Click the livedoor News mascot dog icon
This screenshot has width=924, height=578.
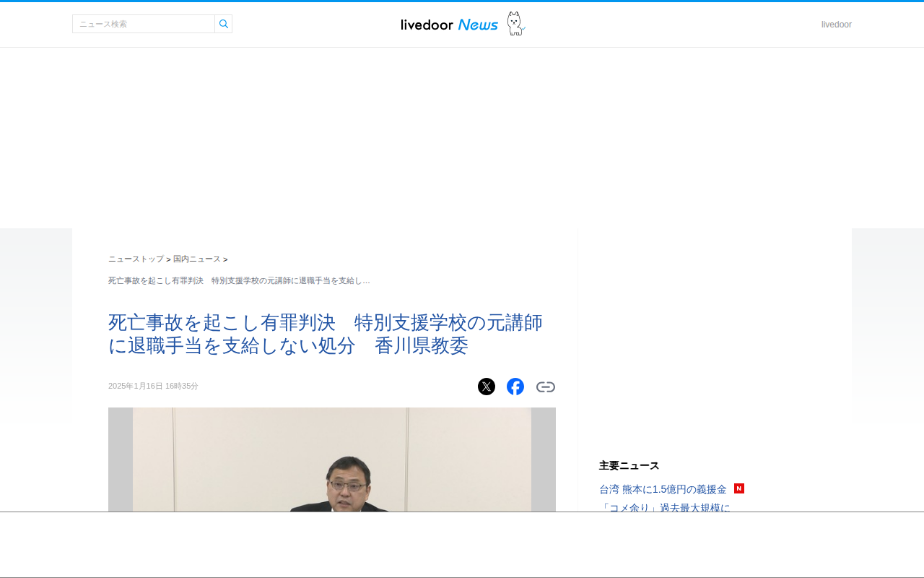515,24
